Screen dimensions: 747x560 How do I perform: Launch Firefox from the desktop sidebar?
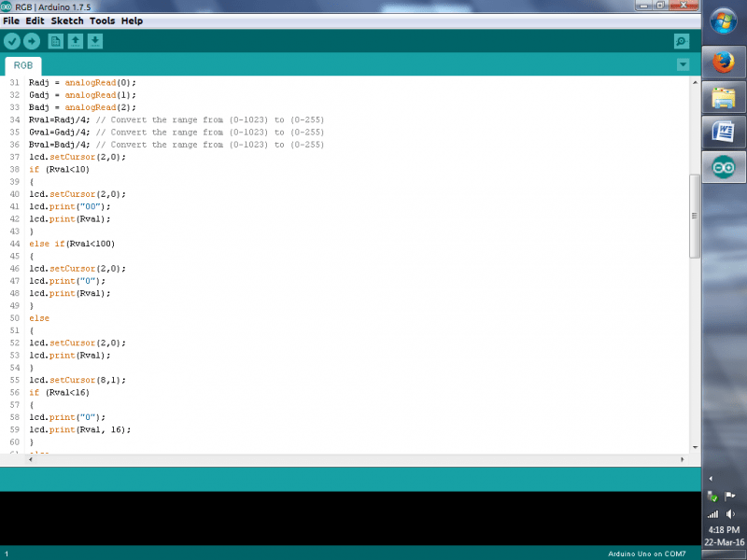[724, 61]
